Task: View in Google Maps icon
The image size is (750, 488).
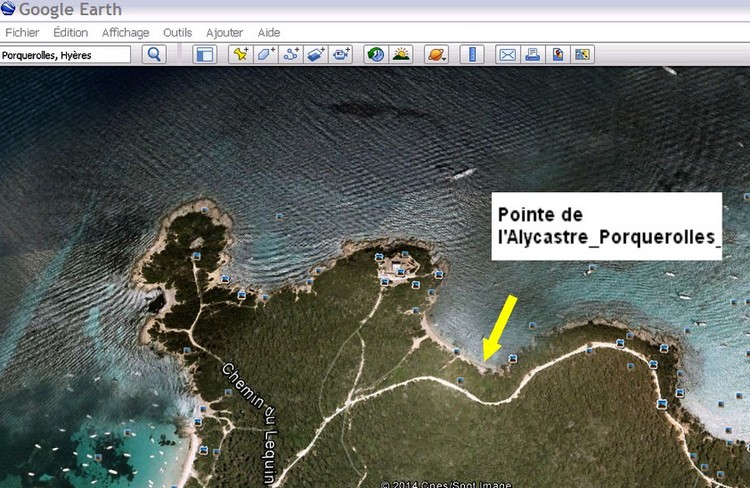Action: tap(583, 55)
